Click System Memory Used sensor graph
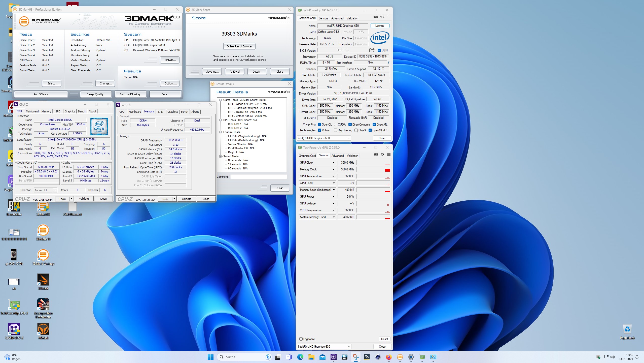Image resolution: width=644 pixels, height=363 pixels. (x=373, y=217)
